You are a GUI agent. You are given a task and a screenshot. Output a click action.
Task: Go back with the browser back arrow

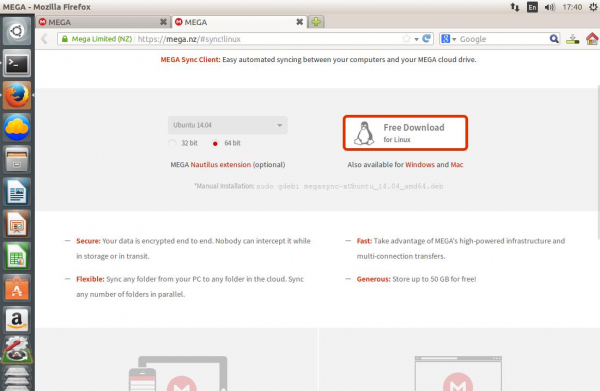[x=44, y=39]
